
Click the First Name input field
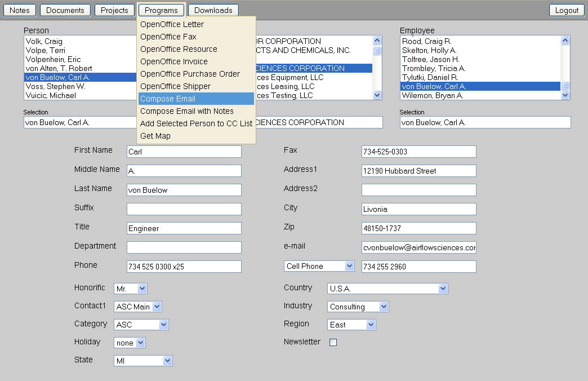click(184, 152)
